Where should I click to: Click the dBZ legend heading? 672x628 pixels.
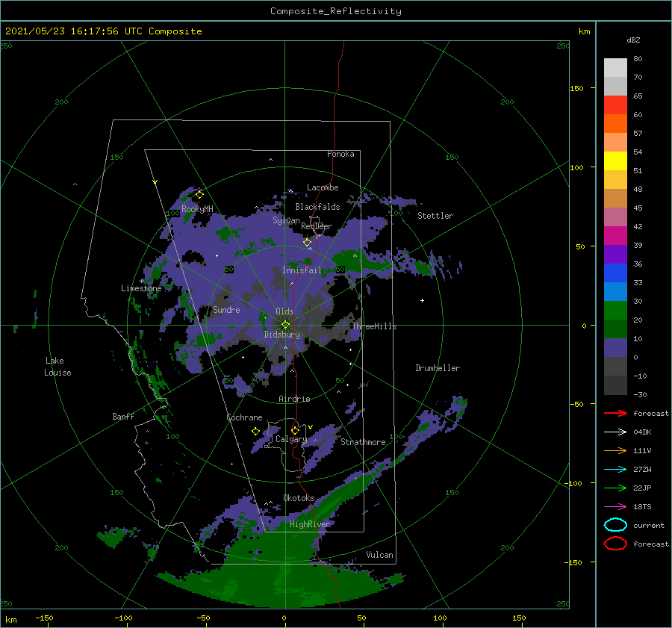(x=633, y=40)
